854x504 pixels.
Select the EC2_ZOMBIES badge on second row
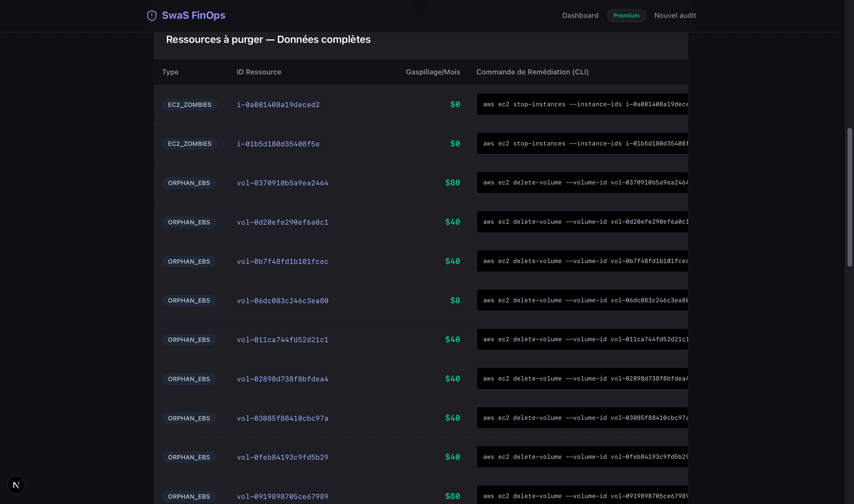pos(190,143)
